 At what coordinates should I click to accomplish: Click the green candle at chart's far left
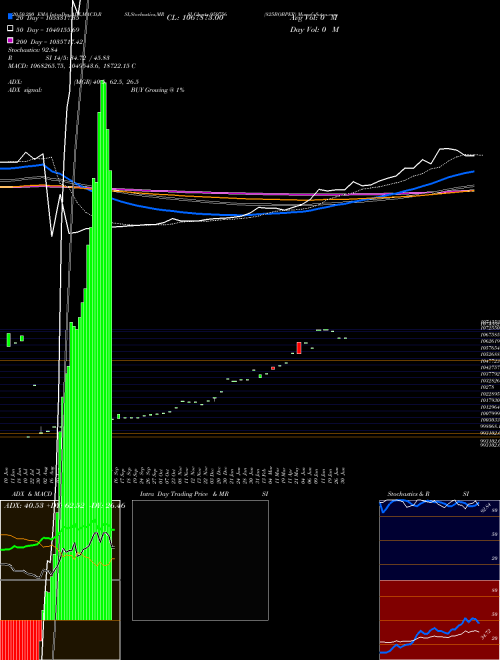(8, 340)
